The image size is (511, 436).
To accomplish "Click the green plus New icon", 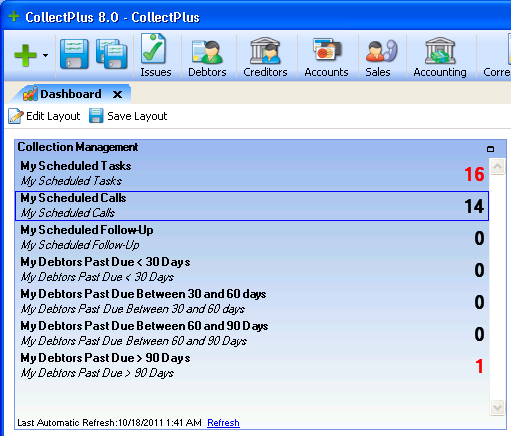I will 25,55.
